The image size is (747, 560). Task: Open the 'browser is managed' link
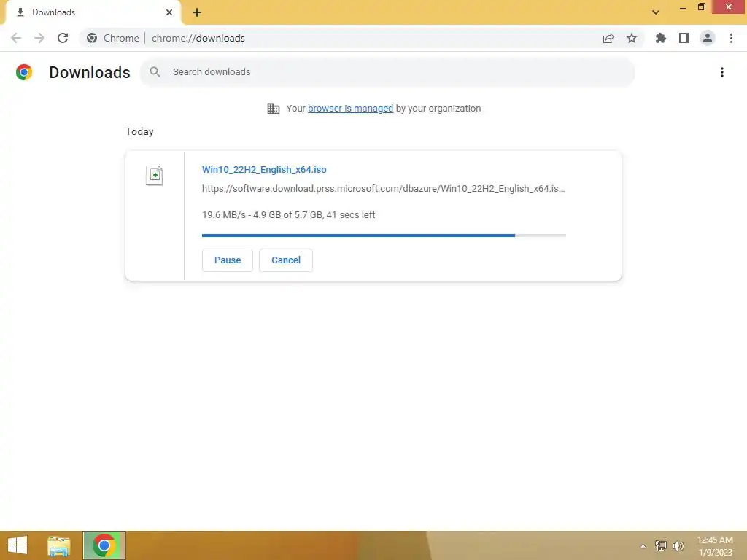coord(350,109)
